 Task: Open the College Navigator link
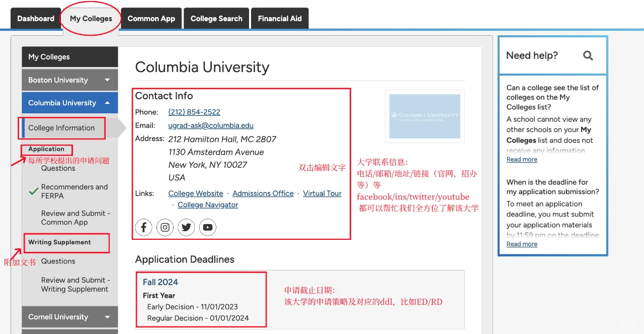[207, 205]
